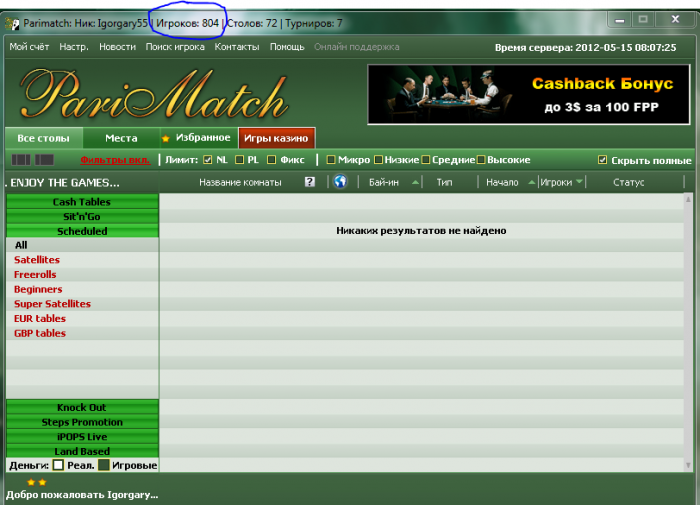Click the PariMatch logo
This screenshot has height=505, width=700.
154,96
